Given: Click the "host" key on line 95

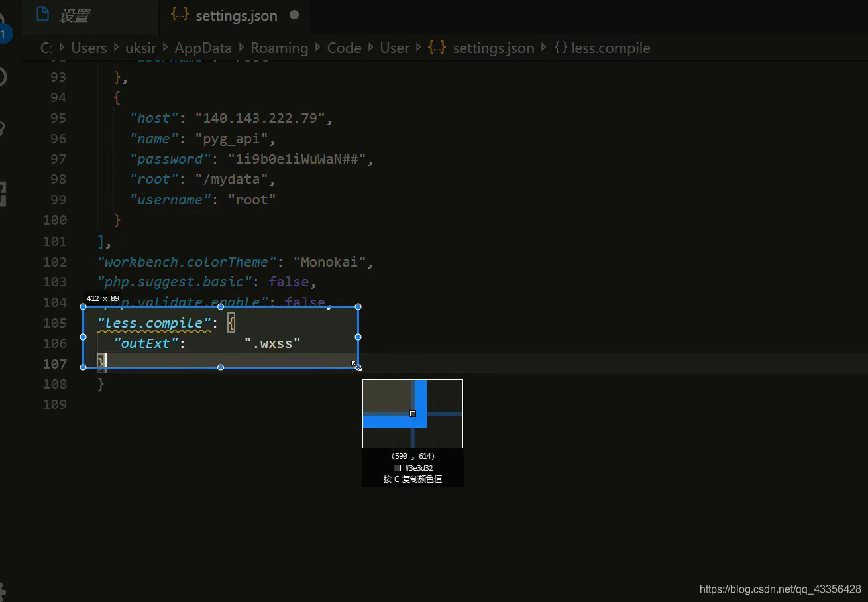Looking at the screenshot, I should [154, 118].
